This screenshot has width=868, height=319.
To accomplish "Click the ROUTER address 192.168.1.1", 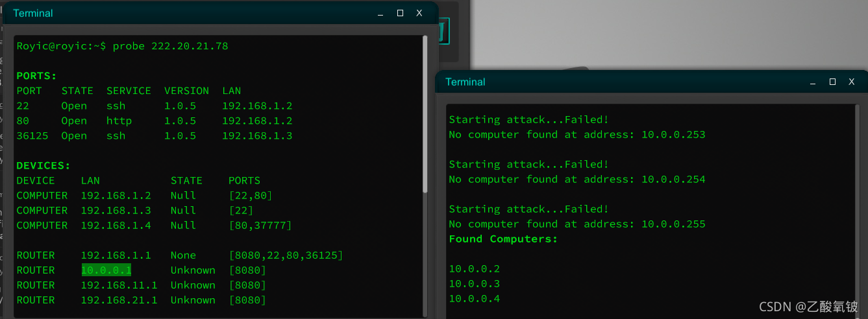I will (116, 255).
